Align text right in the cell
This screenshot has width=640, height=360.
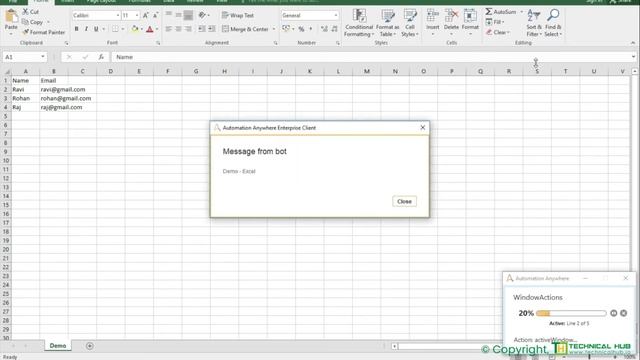[x=188, y=29]
